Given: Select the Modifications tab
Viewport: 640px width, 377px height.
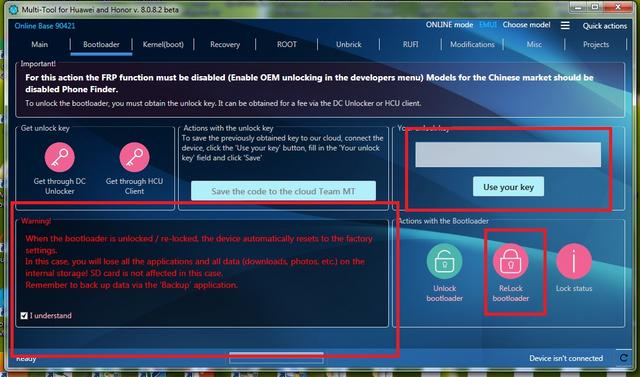Looking at the screenshot, I should [472, 44].
